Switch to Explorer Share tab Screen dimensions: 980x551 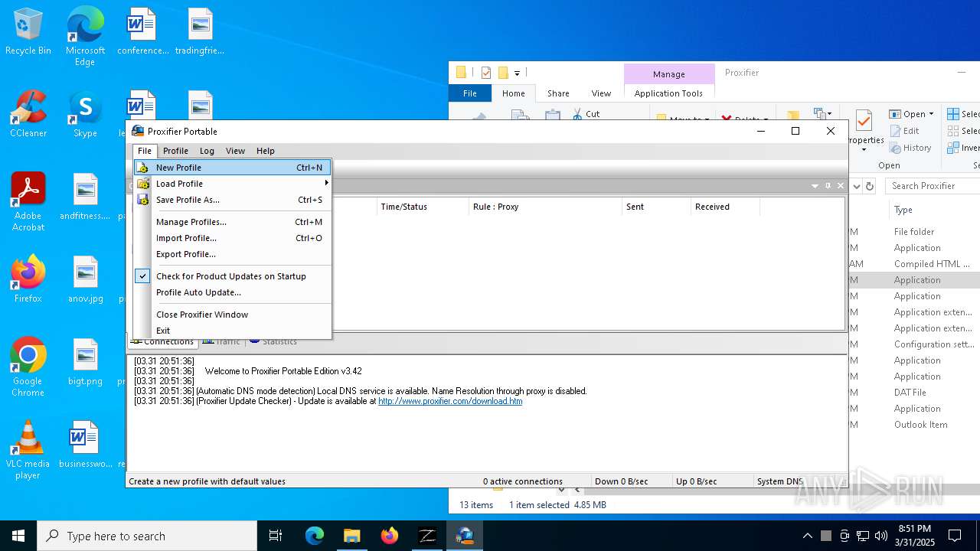pos(558,93)
